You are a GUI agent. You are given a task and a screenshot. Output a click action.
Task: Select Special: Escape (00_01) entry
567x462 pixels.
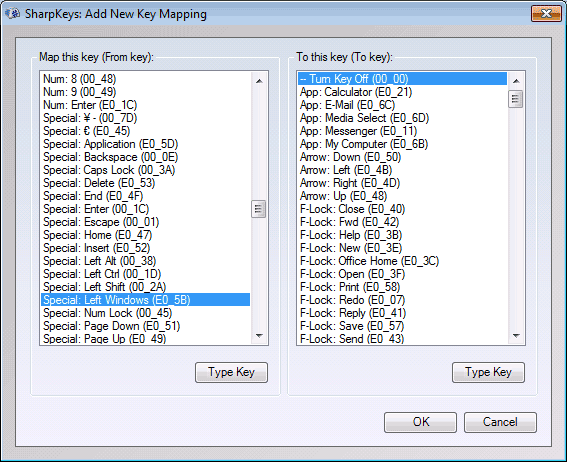pyautogui.click(x=145, y=222)
